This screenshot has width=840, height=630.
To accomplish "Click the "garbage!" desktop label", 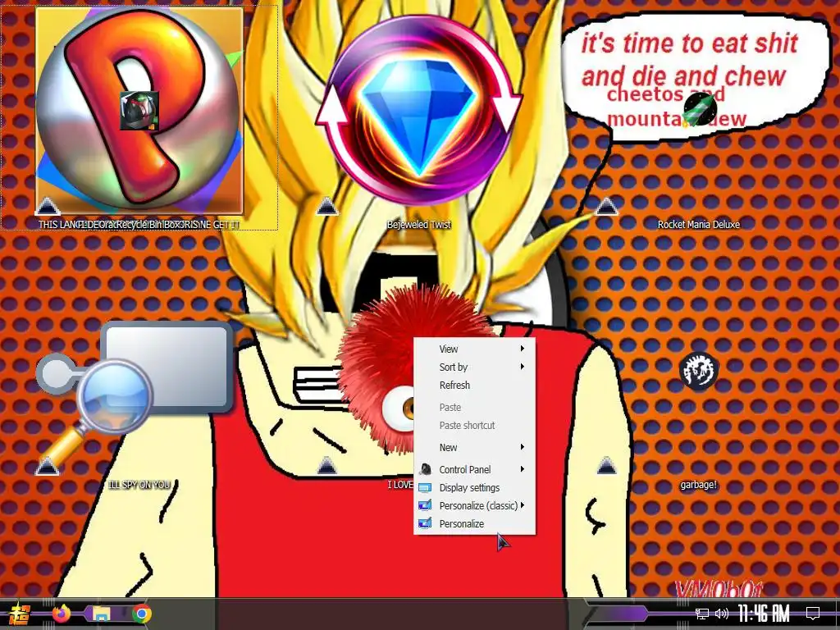I will pos(699,485).
